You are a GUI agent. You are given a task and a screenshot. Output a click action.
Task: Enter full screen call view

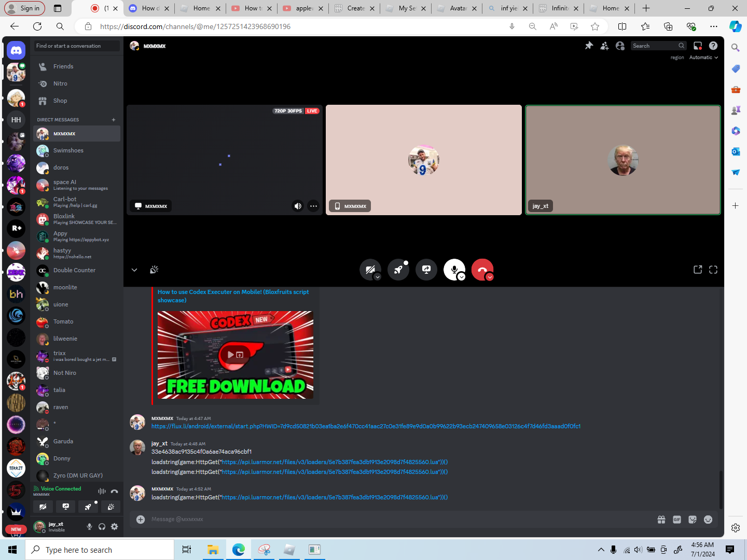pos(713,270)
